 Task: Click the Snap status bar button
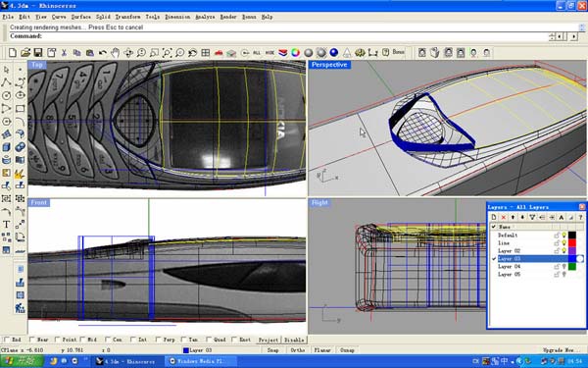coord(273,350)
